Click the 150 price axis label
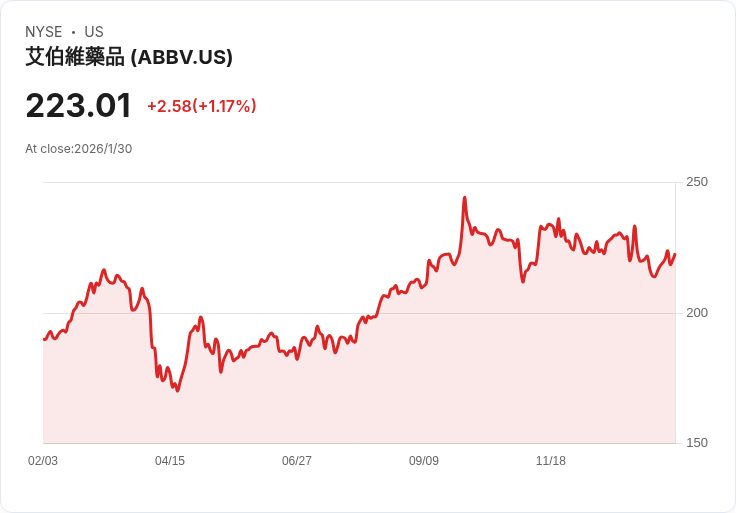 click(697, 443)
